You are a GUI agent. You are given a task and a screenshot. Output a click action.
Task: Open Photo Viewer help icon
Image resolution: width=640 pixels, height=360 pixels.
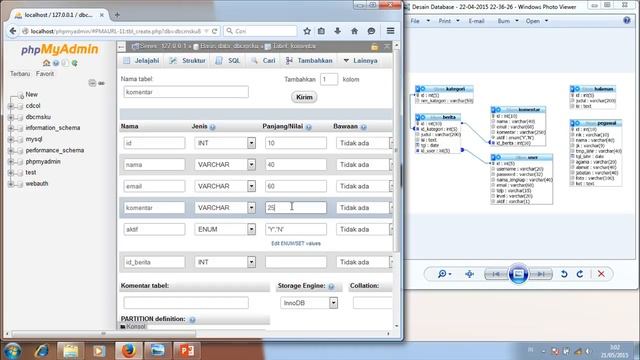click(x=627, y=20)
